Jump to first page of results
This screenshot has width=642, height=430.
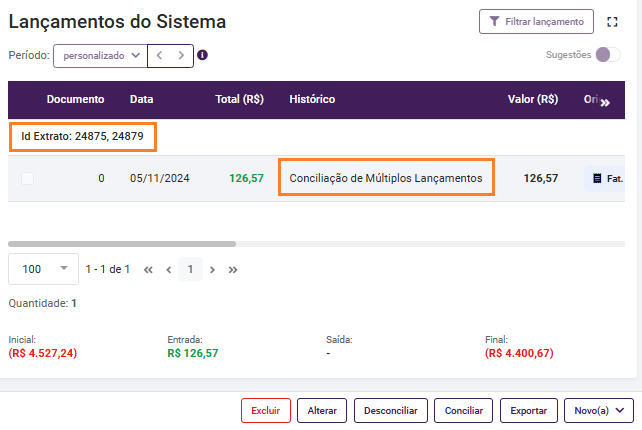148,270
